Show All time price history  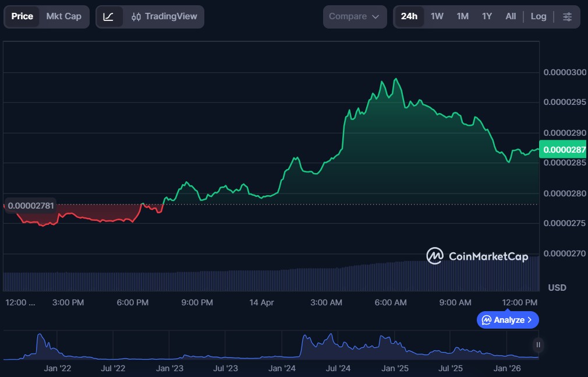coord(511,16)
